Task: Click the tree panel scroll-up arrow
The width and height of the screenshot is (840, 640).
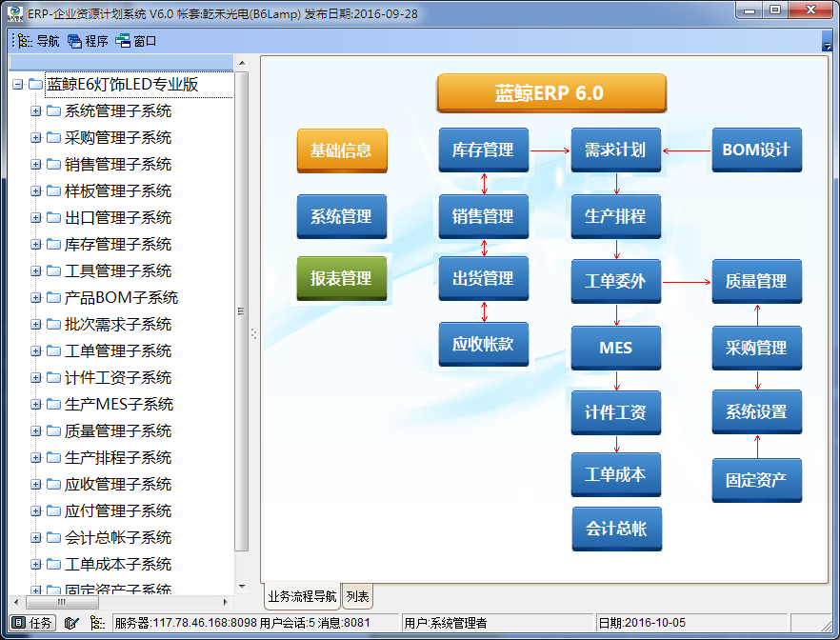Action: coord(242,63)
